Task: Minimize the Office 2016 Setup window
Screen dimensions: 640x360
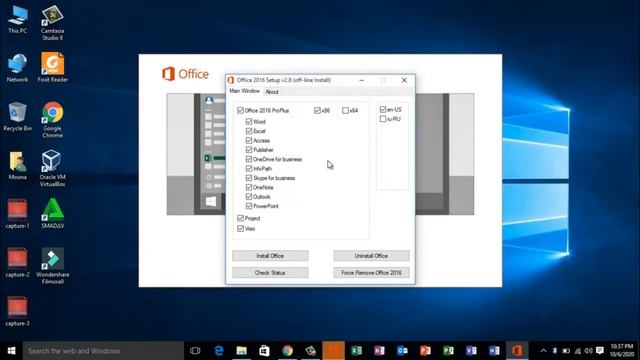Action: 362,80
